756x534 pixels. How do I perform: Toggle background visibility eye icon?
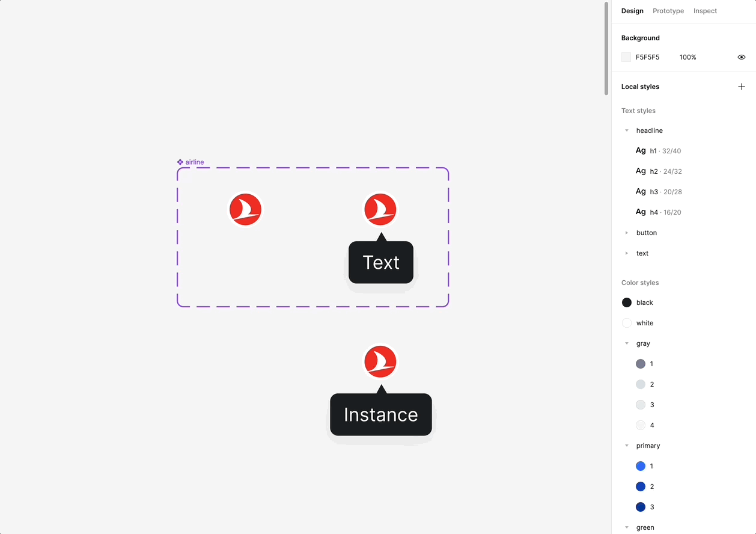click(741, 57)
